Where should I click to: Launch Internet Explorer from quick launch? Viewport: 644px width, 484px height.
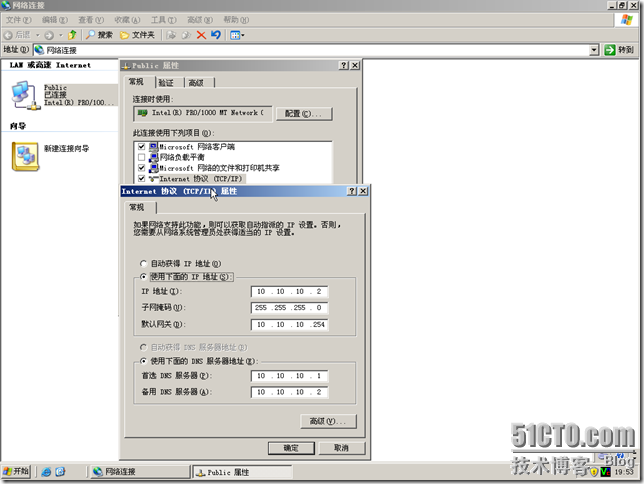coord(46,472)
